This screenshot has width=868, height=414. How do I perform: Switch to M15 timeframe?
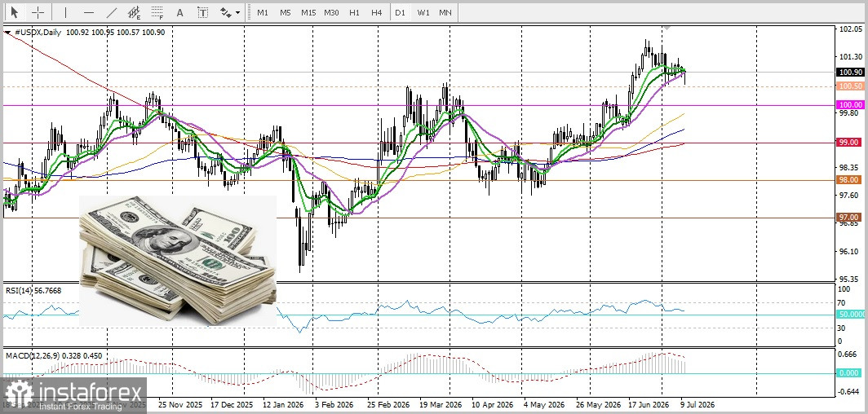point(308,12)
